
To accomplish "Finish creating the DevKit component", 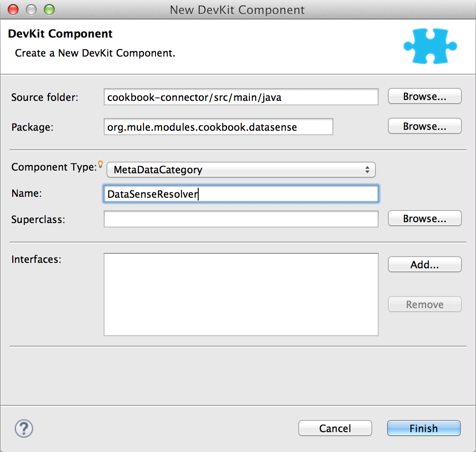I will click(x=423, y=428).
